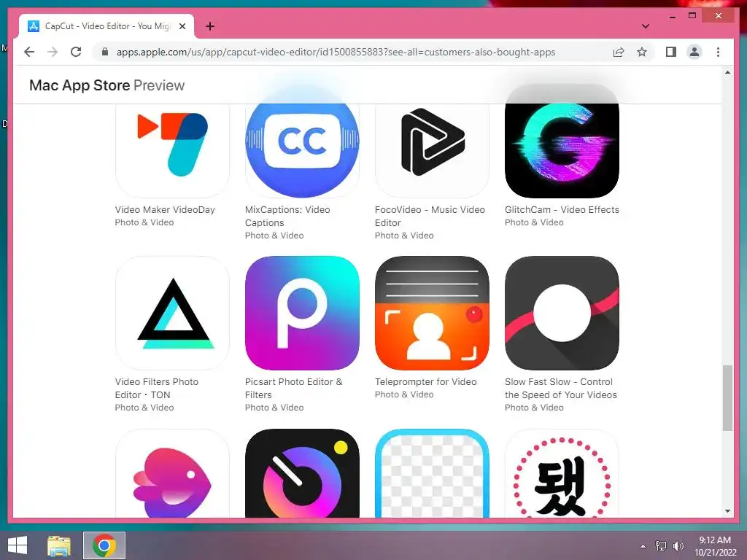Open Video Filters Photo Editor TON link
747x560 pixels.
coord(157,388)
